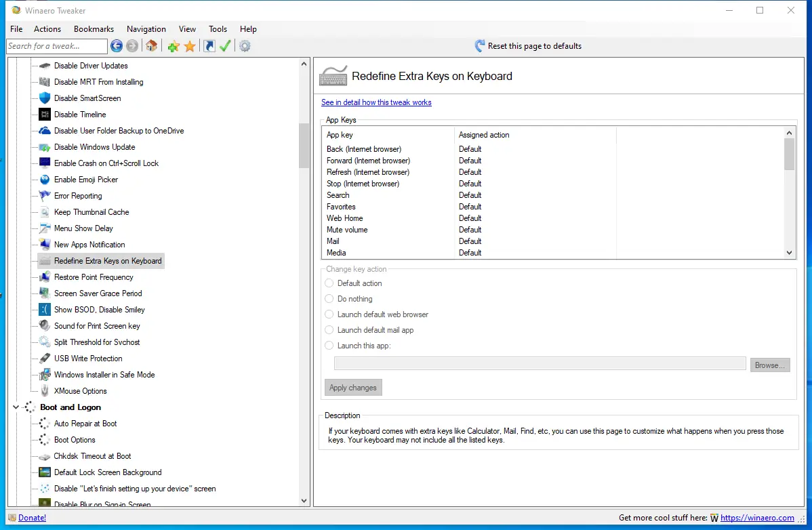Open the Tools menu
The width and height of the screenshot is (812, 530).
pos(218,29)
